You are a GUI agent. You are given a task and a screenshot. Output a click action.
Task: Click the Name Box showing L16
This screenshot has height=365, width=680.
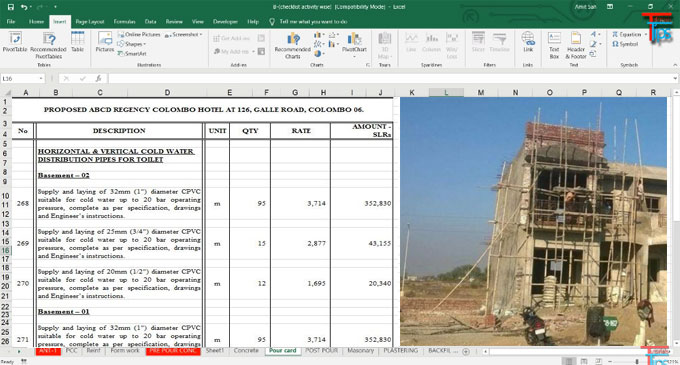[23, 78]
